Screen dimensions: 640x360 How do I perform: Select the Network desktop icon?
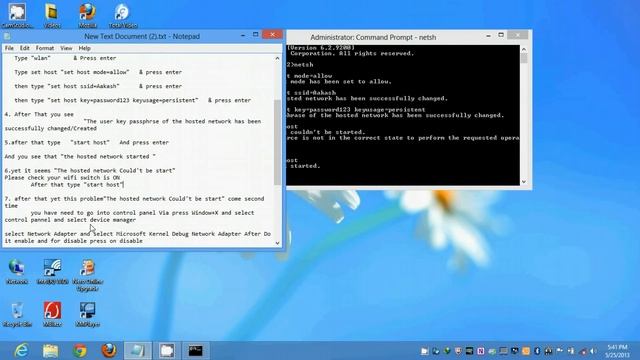(17, 271)
